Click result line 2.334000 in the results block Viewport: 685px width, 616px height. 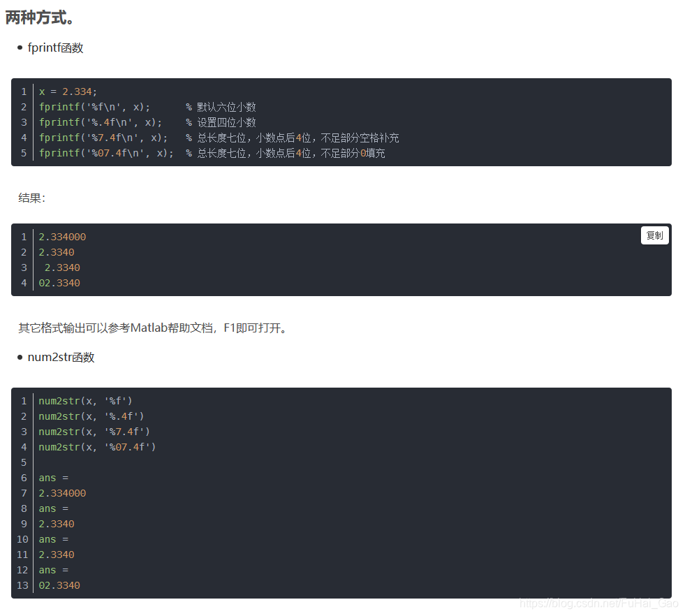coord(62,237)
